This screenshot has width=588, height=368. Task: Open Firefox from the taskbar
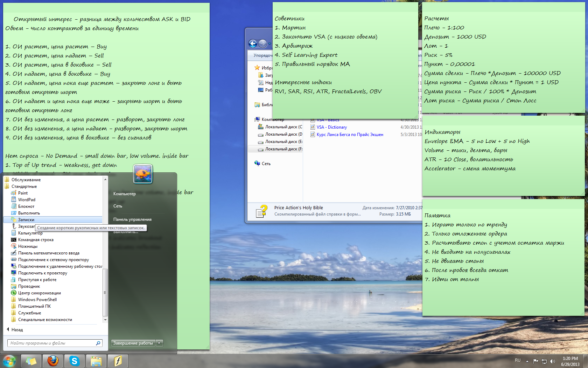(x=53, y=361)
